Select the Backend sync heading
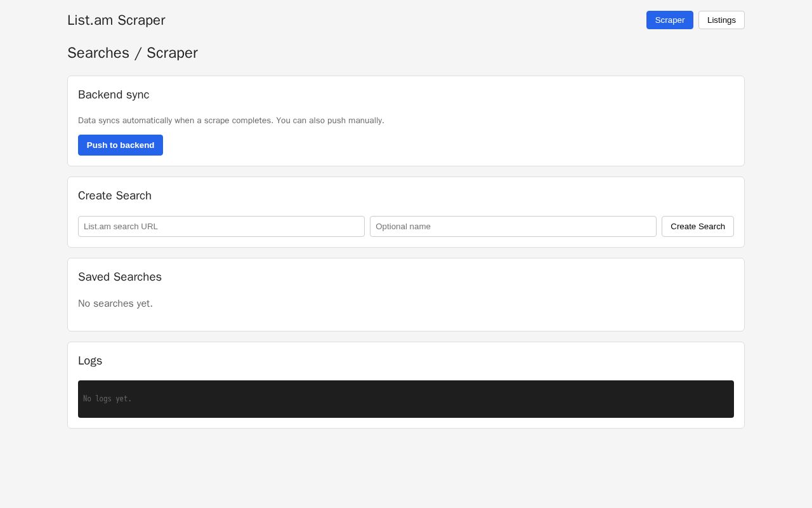The image size is (812, 508). coord(114,95)
